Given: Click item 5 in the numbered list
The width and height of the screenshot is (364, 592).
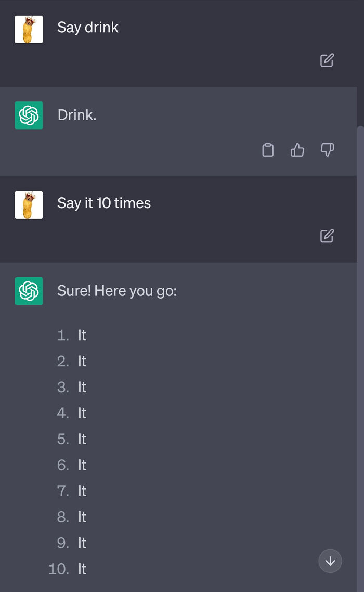Looking at the screenshot, I should (x=82, y=439).
